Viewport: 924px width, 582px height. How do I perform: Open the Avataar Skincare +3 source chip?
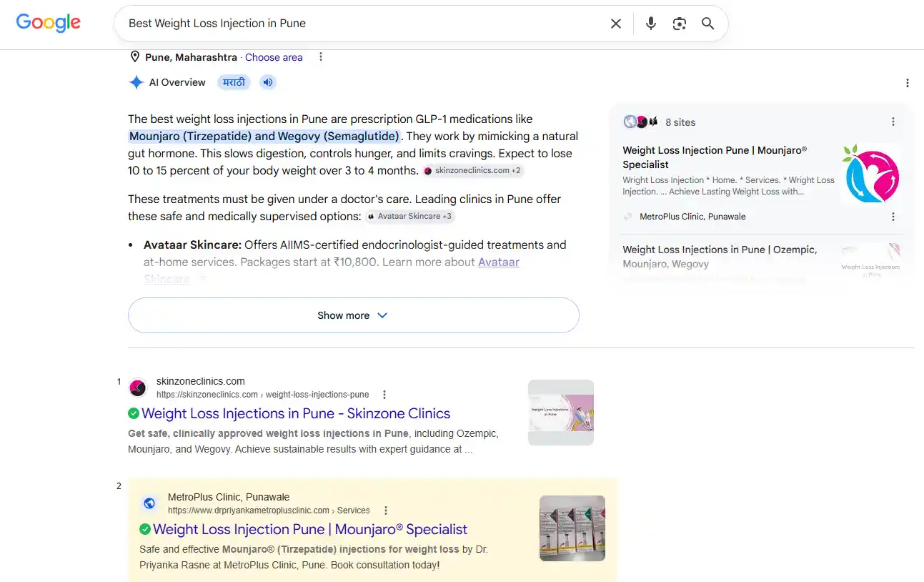(x=410, y=216)
